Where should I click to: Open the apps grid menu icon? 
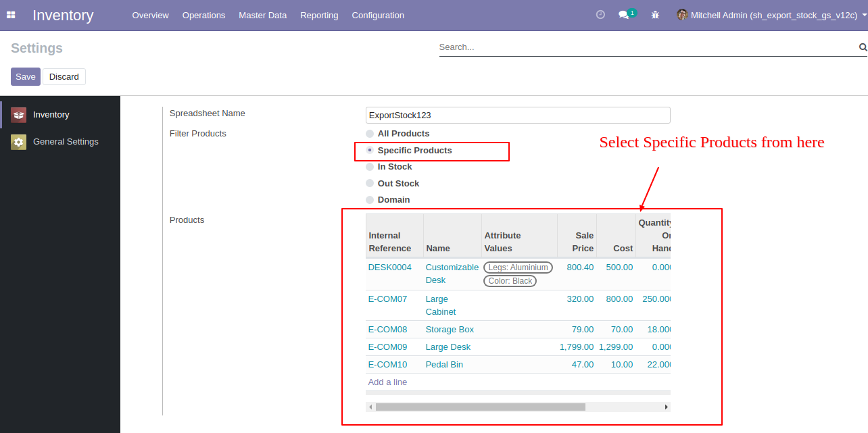(x=11, y=15)
